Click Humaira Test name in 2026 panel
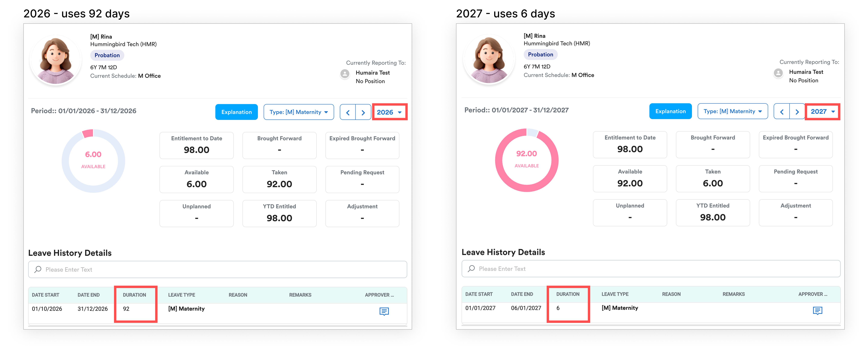The image size is (868, 353). coord(373,73)
